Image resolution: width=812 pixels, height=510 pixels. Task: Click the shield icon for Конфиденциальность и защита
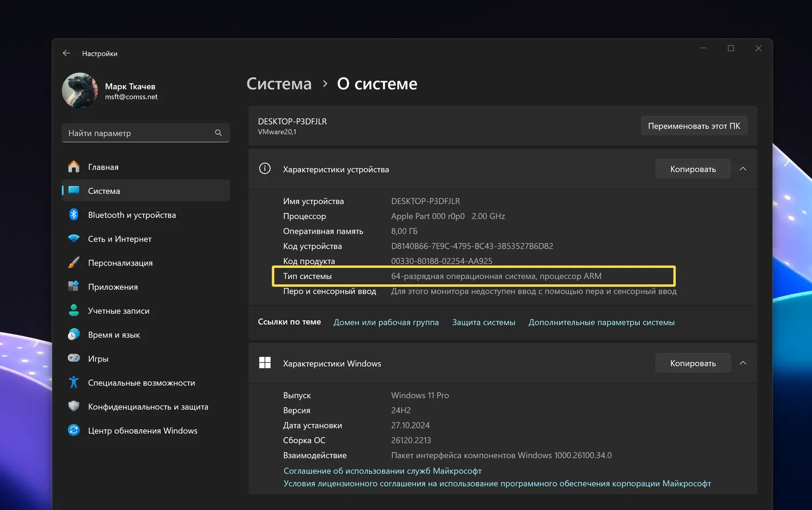[x=74, y=406]
